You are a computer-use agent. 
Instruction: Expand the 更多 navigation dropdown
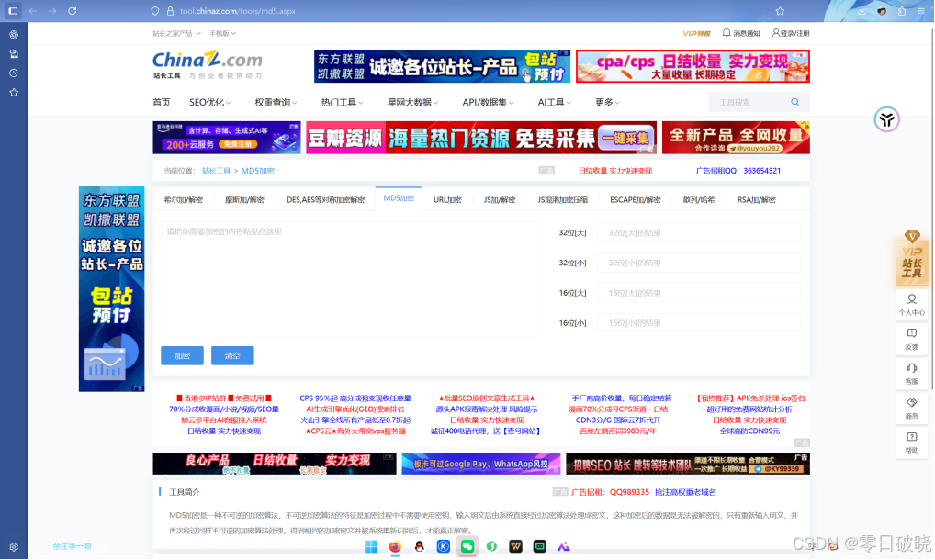click(x=603, y=102)
